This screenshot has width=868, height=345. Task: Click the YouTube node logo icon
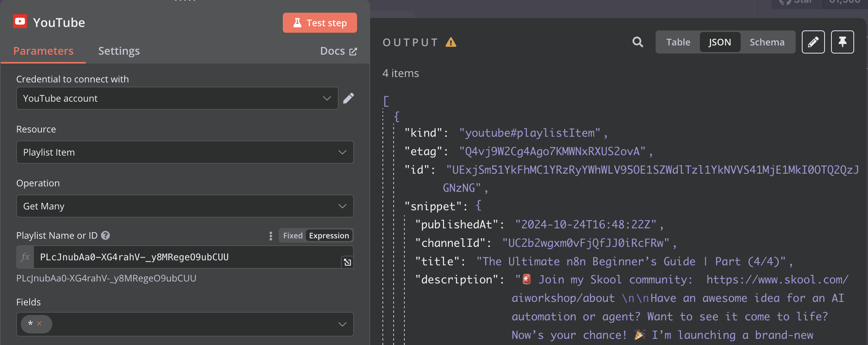pos(20,22)
